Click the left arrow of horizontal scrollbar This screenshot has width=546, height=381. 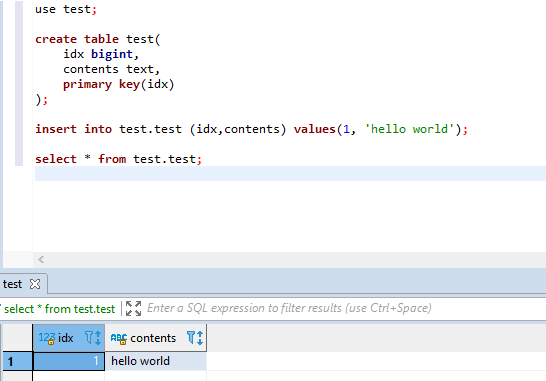point(41,259)
